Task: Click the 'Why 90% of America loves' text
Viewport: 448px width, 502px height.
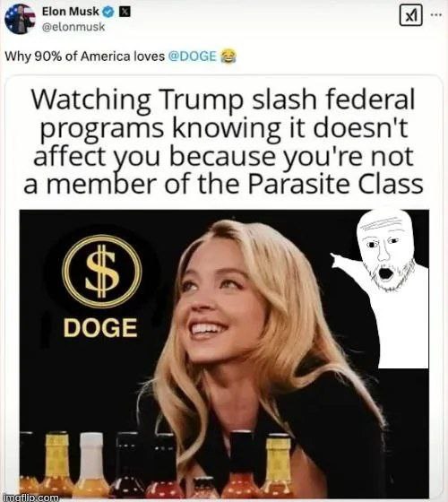Action: pos(85,56)
